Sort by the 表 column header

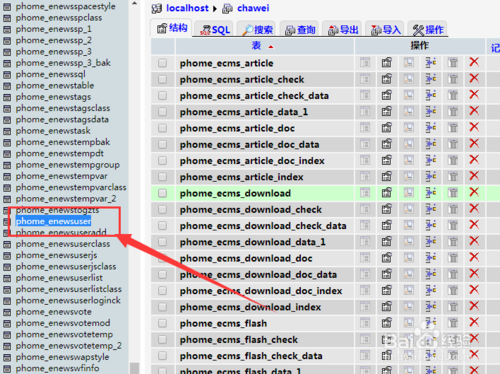pyautogui.click(x=256, y=46)
